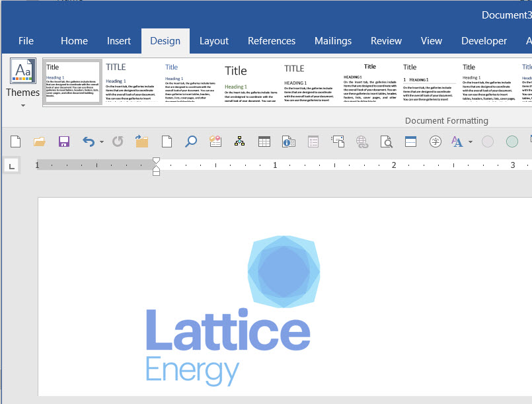The height and width of the screenshot is (404, 532).
Task: Apply the style set with centered Title
Action: pyautogui.click(x=369, y=82)
